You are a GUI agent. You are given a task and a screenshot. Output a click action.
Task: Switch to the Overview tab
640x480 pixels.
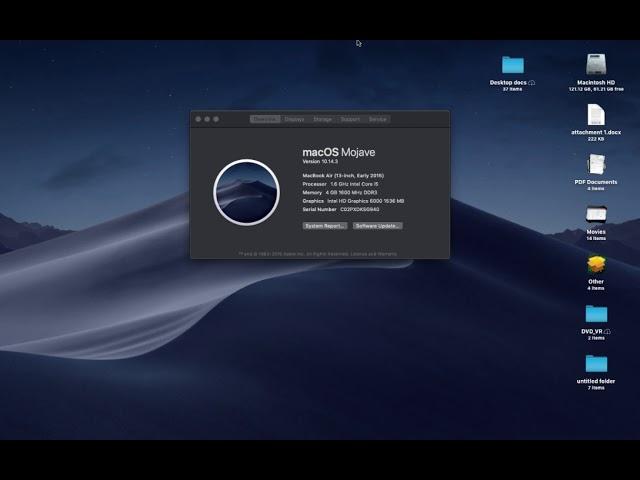click(265, 119)
